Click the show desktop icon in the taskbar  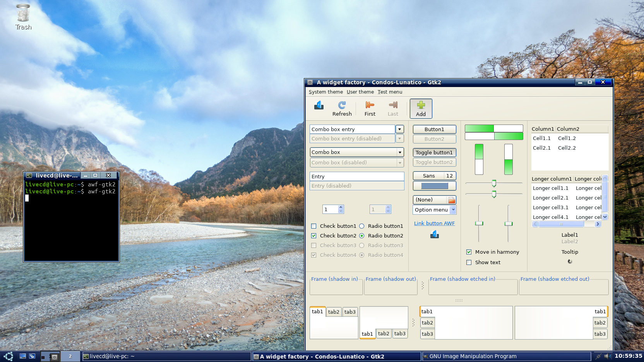click(23, 356)
